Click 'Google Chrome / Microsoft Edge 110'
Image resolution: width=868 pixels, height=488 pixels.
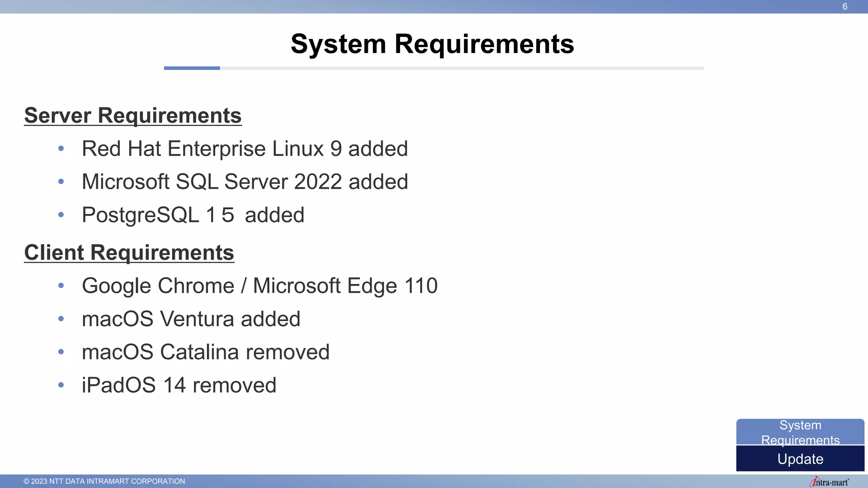[x=259, y=286]
